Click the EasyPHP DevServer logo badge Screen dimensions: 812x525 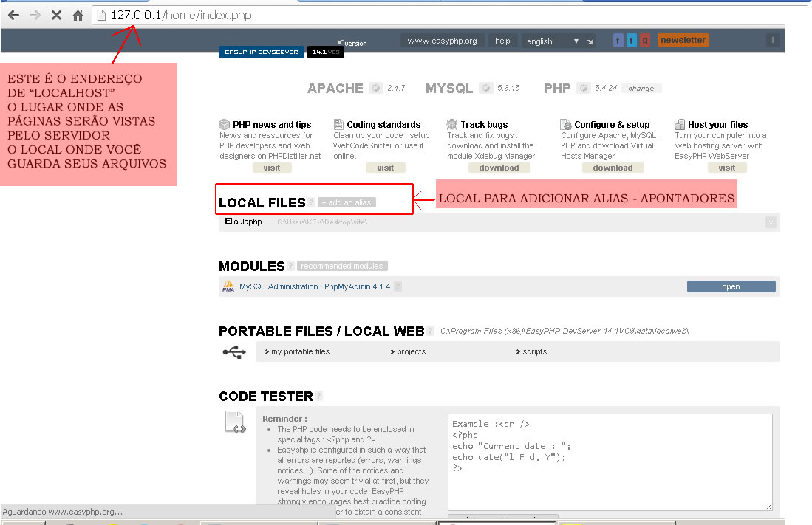(x=262, y=52)
